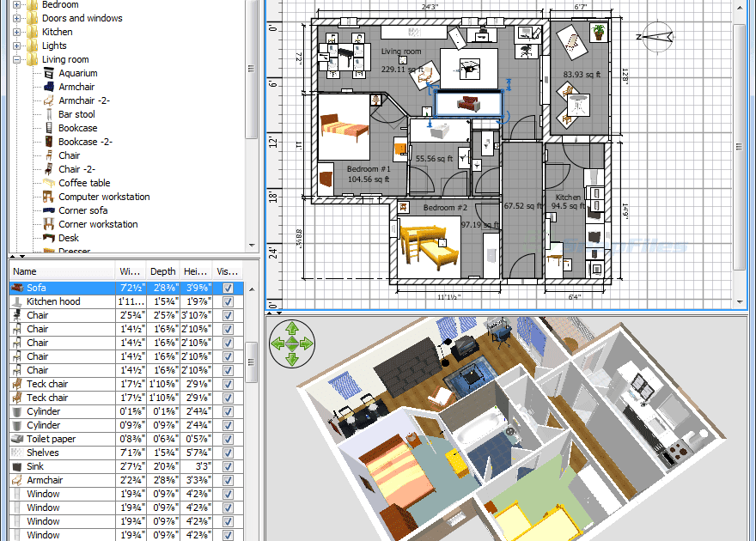Select the Aquarium item icon under Living room
Viewport: 756px width, 541px height.
click(48, 73)
